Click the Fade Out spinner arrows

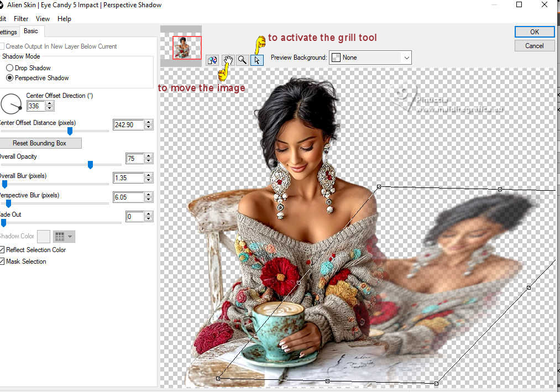(149, 216)
